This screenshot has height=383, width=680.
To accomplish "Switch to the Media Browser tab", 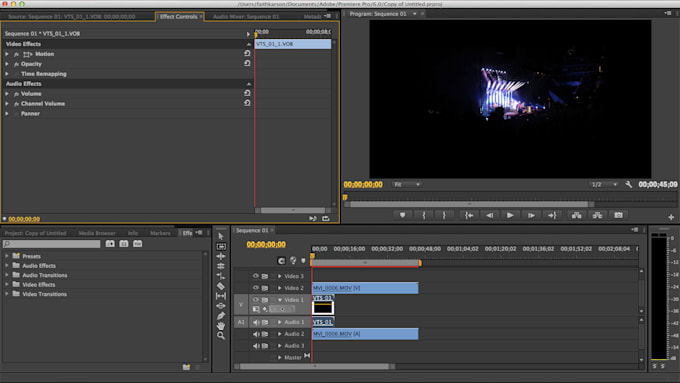I will pyautogui.click(x=97, y=233).
